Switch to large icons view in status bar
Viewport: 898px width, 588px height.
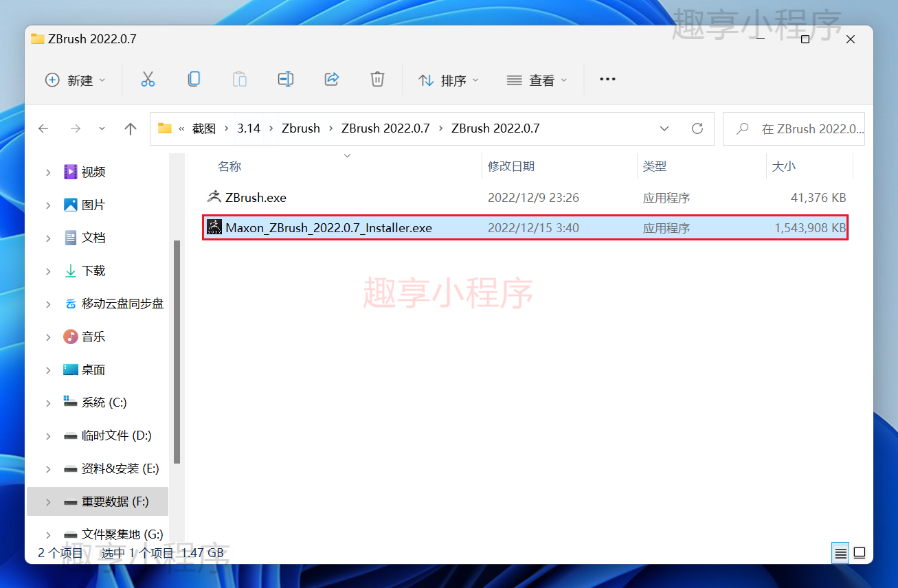pos(859,553)
